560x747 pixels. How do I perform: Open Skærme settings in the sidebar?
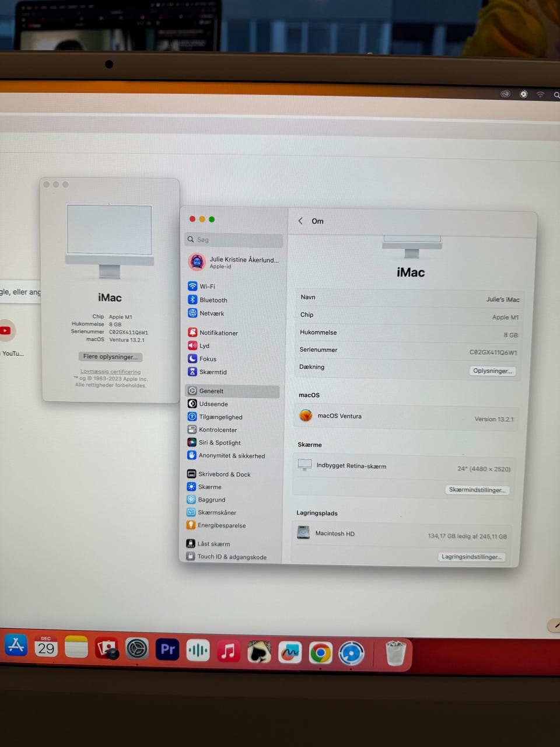[204, 487]
